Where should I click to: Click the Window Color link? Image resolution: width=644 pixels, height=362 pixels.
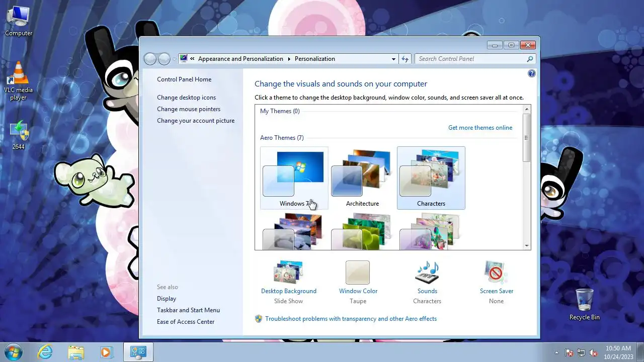click(x=358, y=291)
